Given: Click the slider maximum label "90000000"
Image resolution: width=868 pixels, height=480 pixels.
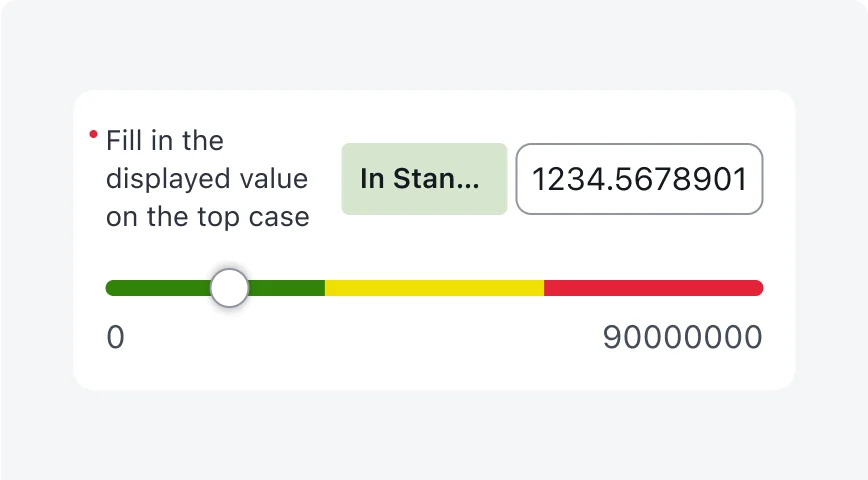Looking at the screenshot, I should coord(682,338).
